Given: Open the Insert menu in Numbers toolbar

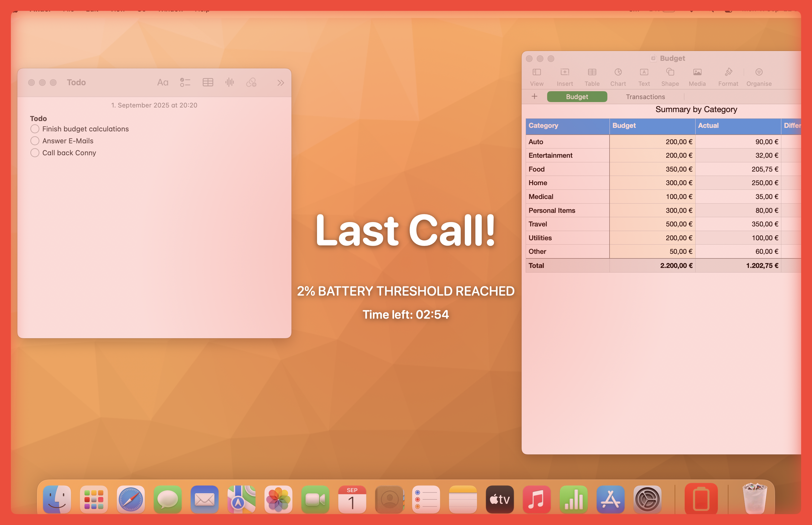Looking at the screenshot, I should [x=564, y=76].
